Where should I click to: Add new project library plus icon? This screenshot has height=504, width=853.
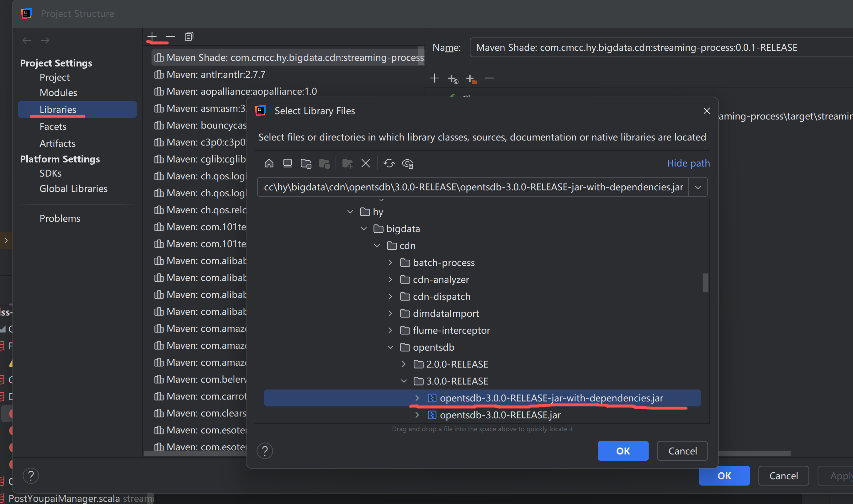click(x=152, y=36)
